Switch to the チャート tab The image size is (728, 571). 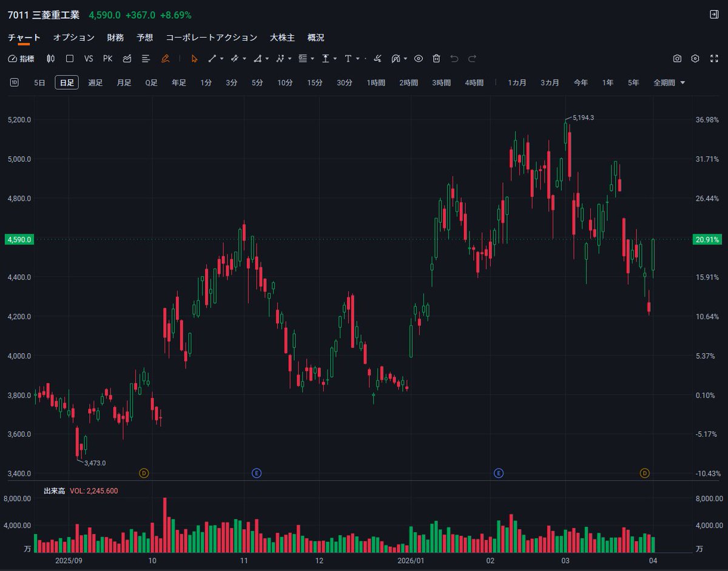point(24,38)
